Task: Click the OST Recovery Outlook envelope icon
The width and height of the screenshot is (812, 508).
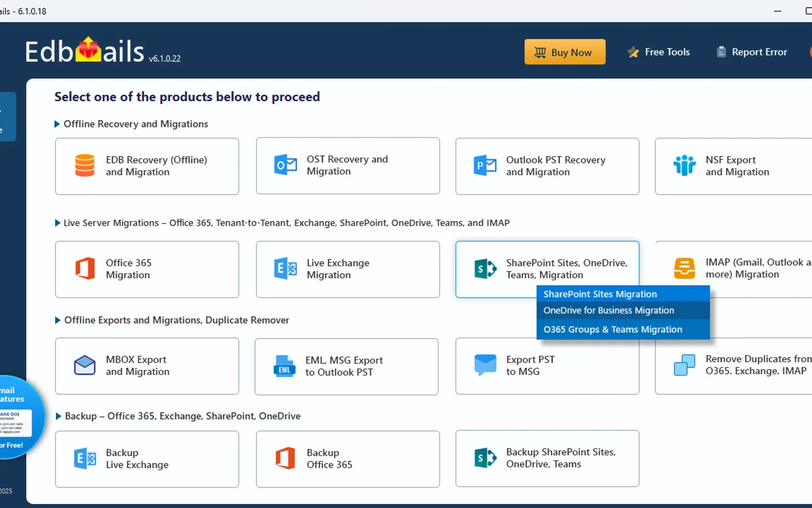Action: coord(285,165)
